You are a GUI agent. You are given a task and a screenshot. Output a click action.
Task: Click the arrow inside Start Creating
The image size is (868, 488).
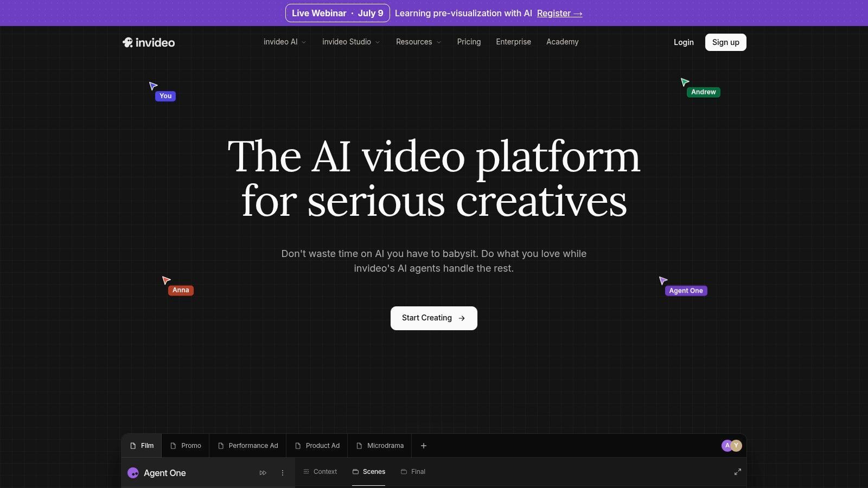[462, 318]
